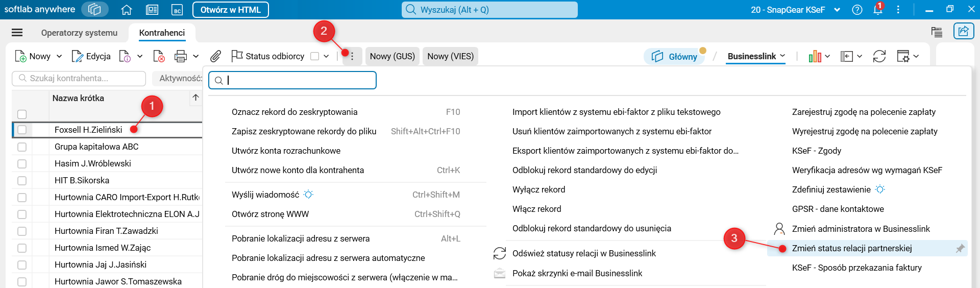Open the 20 - SnapGear KSeF company dropdown
980x288 pixels.
click(795, 10)
